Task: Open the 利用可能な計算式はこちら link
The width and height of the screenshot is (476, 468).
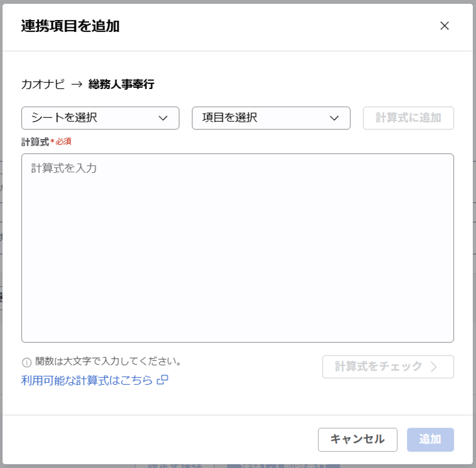Action: click(x=94, y=380)
